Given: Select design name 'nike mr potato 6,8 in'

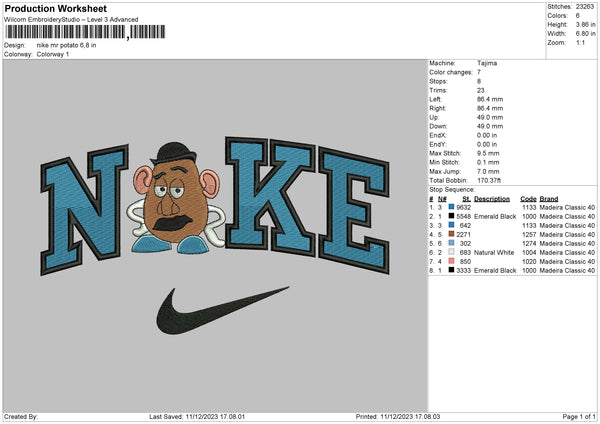Looking at the screenshot, I should 66,45.
